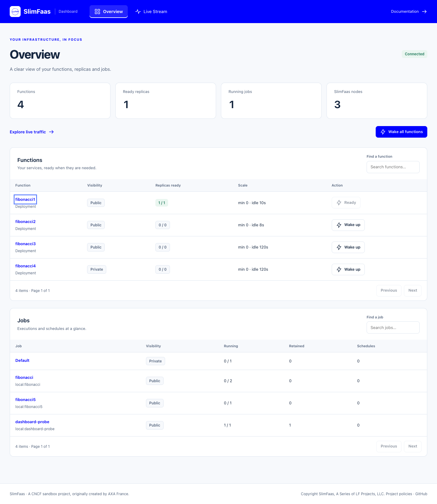This screenshot has width=437, height=504.
Task: Click the lightning icon in fibonacci2's Wake up
Action: click(x=339, y=225)
